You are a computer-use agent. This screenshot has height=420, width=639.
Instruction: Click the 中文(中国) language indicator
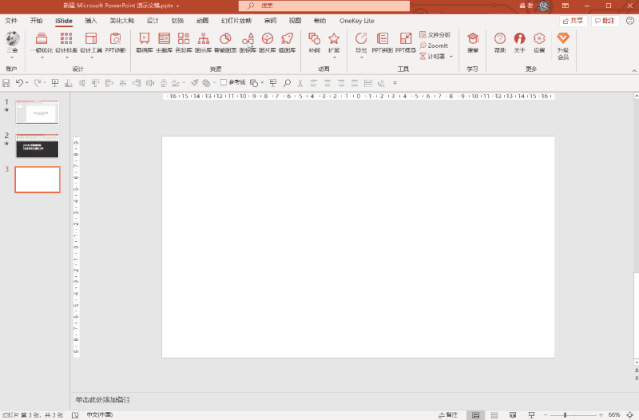[99, 415]
